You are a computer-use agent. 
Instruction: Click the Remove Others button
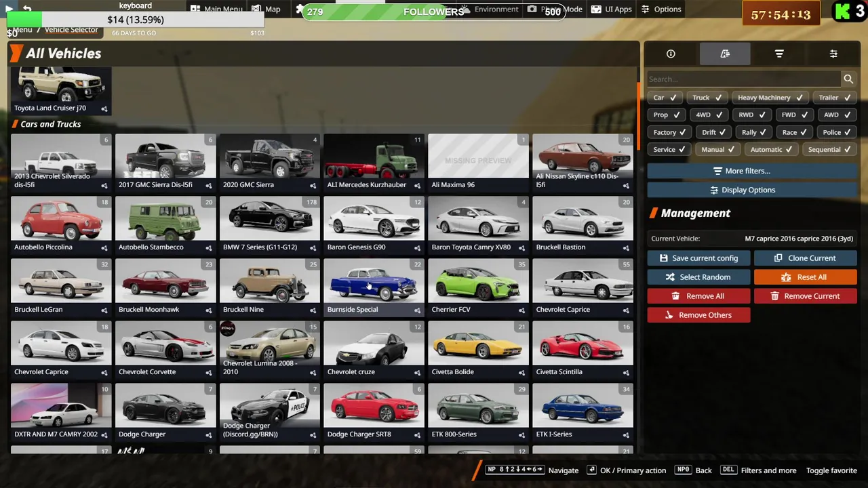point(698,315)
